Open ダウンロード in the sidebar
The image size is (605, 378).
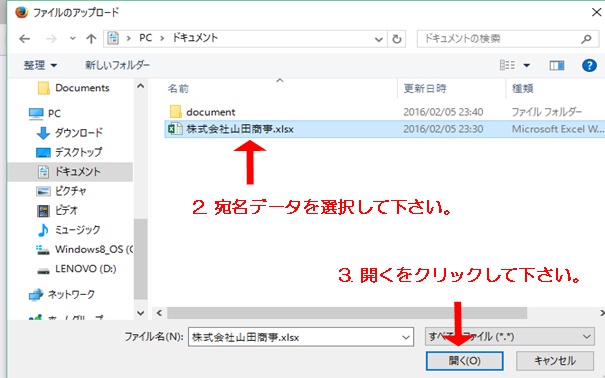pos(69,133)
